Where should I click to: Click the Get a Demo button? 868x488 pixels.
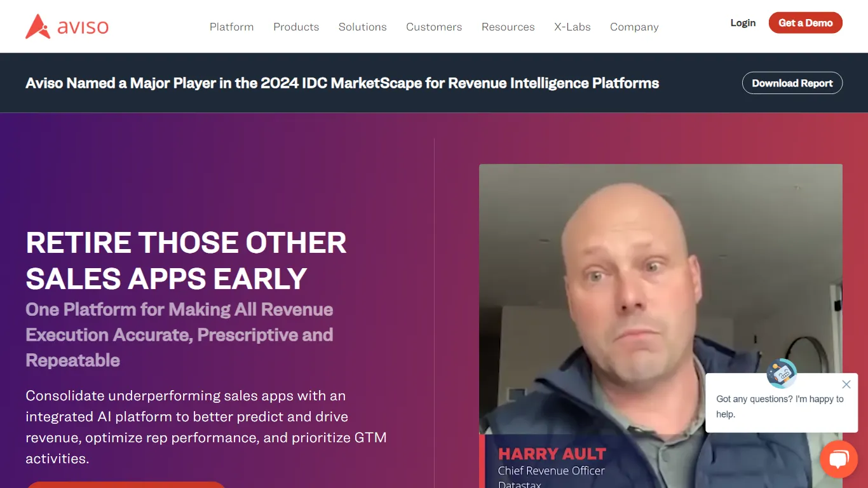pos(805,23)
